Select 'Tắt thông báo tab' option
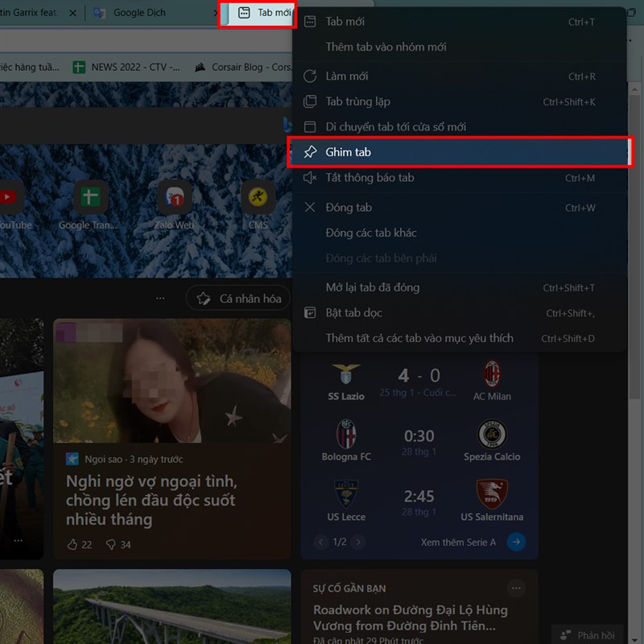 click(459, 178)
